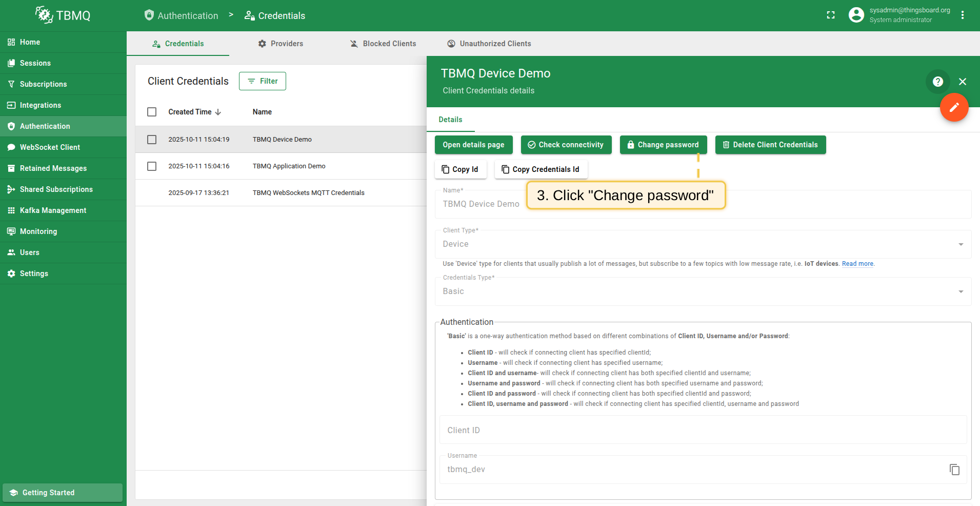Copy username with the copy icon

point(954,470)
